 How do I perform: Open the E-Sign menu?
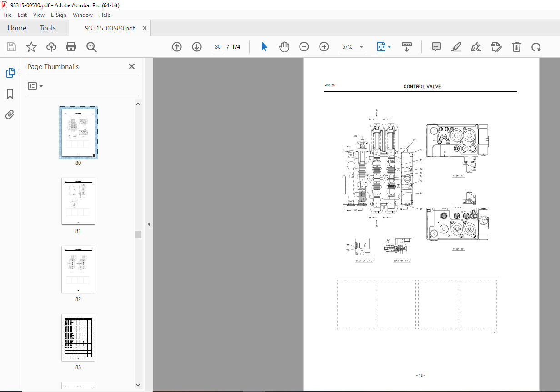(x=59, y=15)
